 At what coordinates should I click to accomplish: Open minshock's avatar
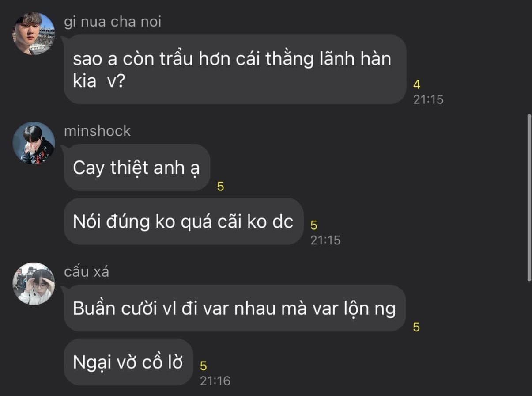point(34,143)
